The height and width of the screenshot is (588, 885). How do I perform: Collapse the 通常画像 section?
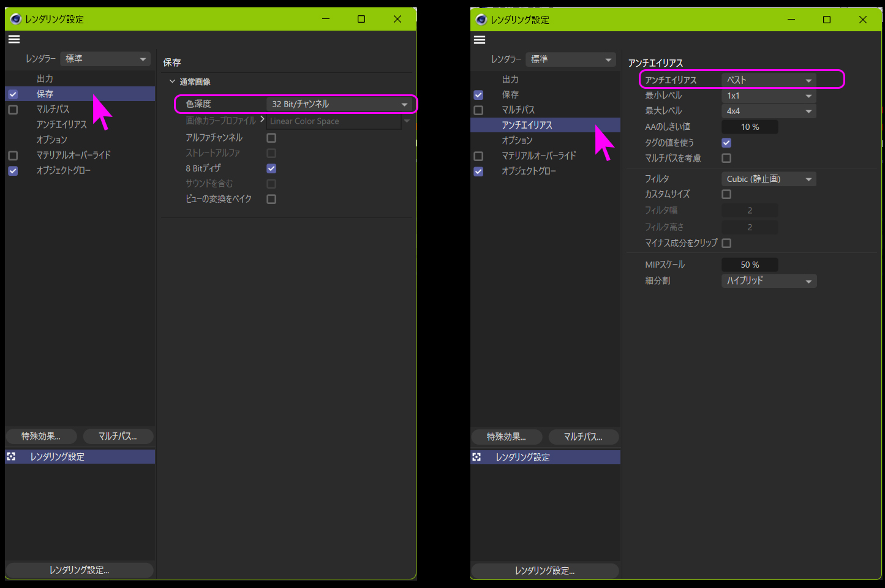pos(173,81)
